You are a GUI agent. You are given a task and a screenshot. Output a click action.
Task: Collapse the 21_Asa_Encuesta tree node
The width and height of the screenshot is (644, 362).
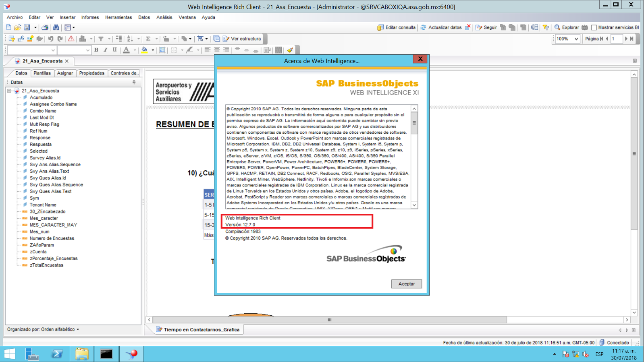(9, 91)
